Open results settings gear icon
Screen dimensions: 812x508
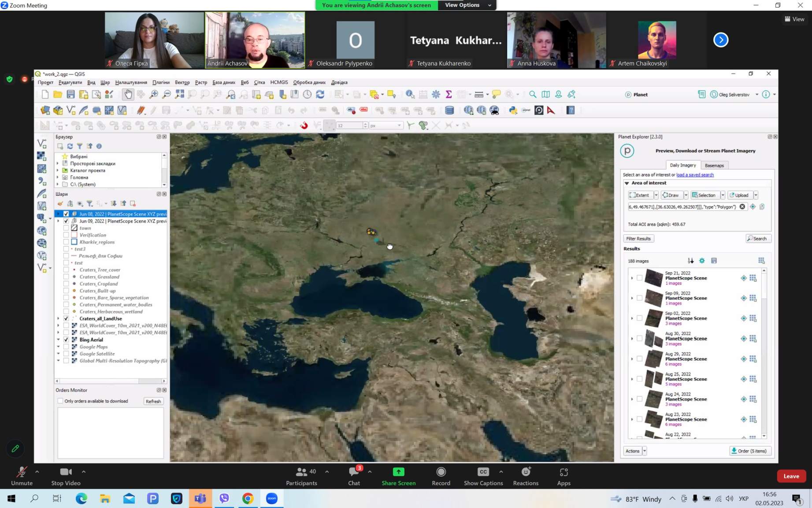(x=702, y=261)
